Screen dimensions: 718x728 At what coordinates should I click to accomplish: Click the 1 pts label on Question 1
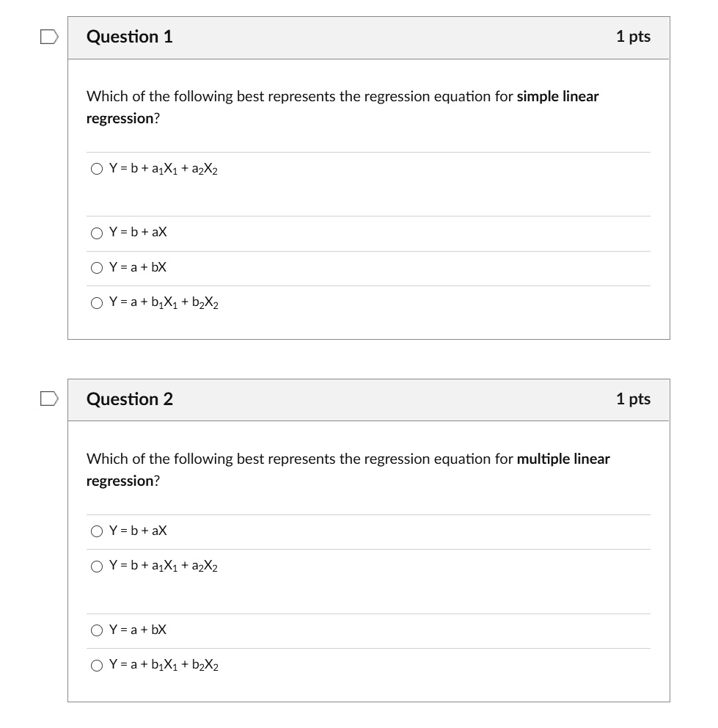(634, 36)
